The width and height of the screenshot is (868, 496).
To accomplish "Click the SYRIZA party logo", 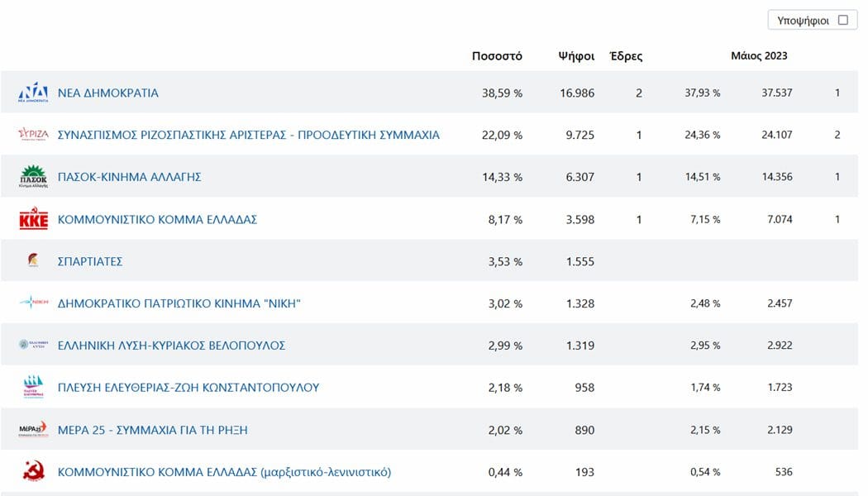I will [33, 135].
